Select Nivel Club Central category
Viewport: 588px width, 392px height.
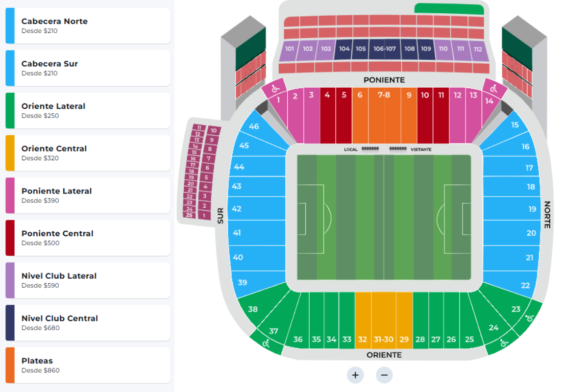pos(88,322)
